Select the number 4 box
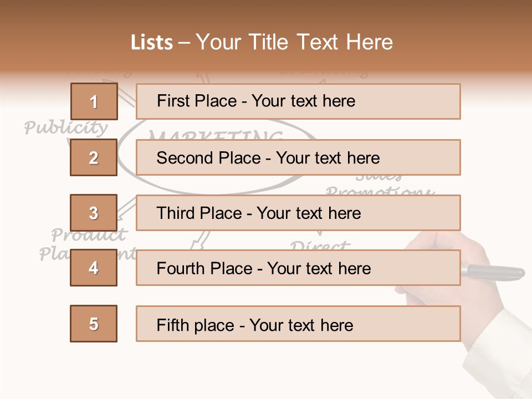532x399 pixels. click(x=94, y=268)
